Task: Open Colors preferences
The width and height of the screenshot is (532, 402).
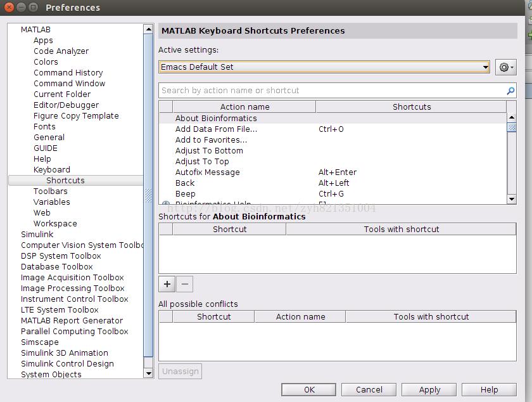Action: click(x=46, y=62)
